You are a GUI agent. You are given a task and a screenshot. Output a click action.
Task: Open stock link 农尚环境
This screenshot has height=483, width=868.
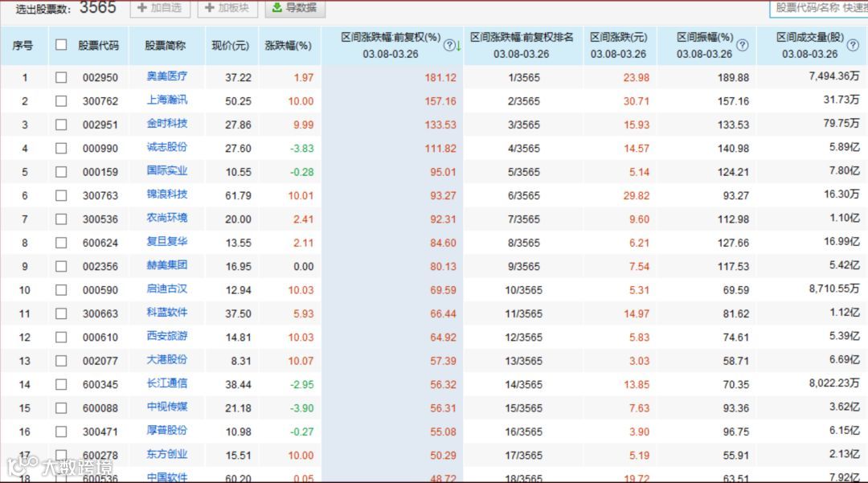point(166,218)
